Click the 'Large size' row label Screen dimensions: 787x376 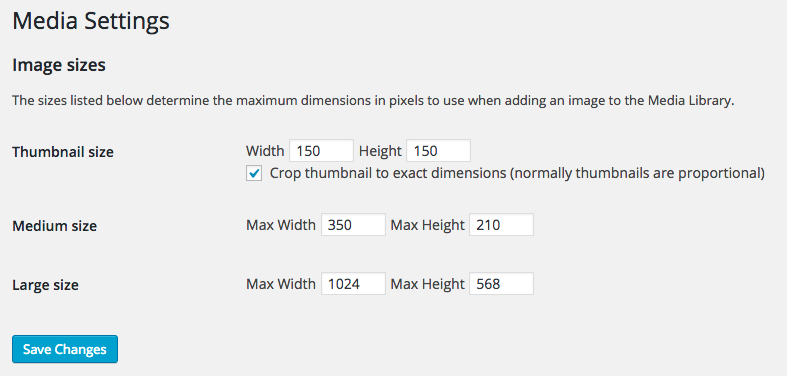pyautogui.click(x=45, y=285)
